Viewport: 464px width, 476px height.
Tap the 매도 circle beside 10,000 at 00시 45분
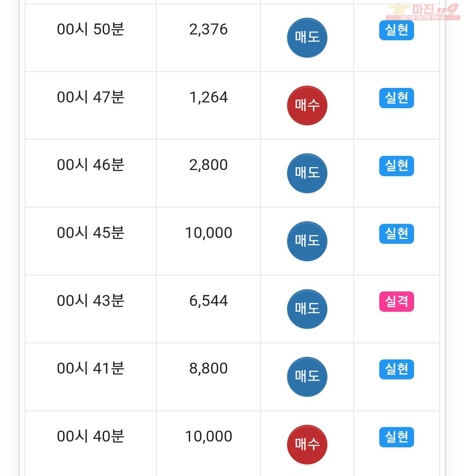click(x=307, y=241)
